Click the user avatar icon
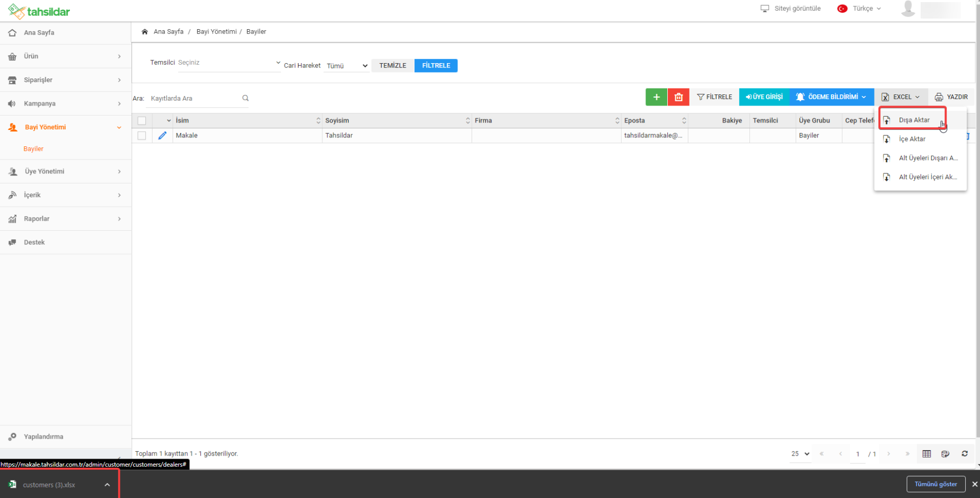 click(907, 9)
